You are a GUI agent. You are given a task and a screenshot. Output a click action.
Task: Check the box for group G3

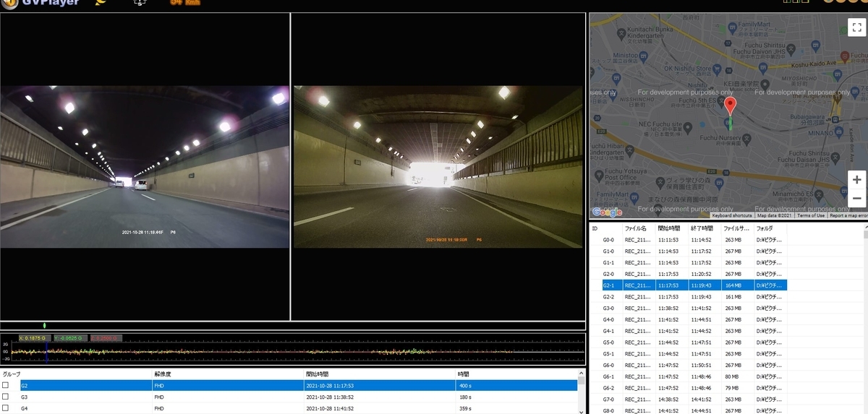click(6, 397)
